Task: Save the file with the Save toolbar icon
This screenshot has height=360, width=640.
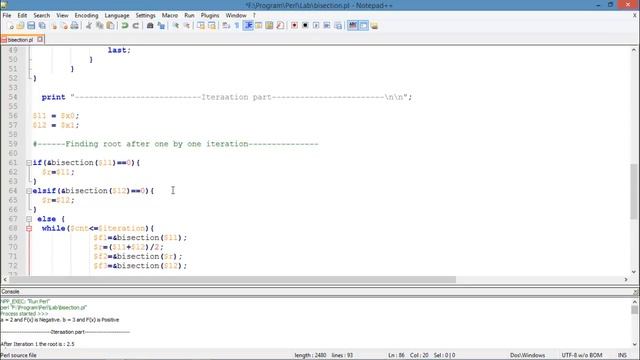Action: [x=31, y=26]
